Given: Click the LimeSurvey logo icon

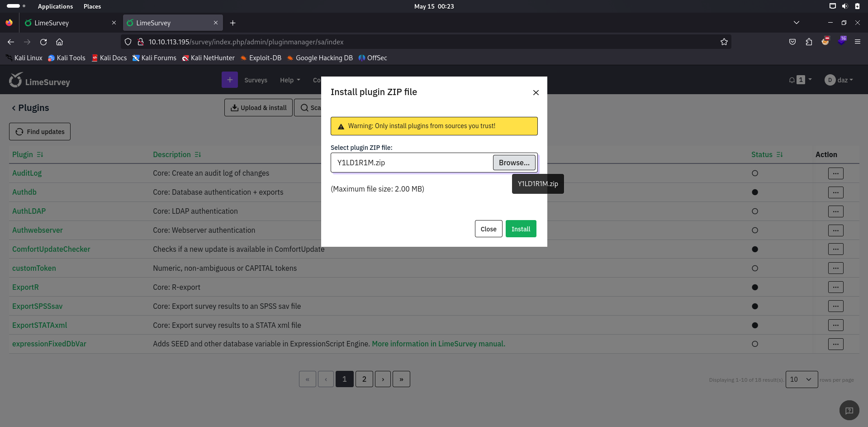Looking at the screenshot, I should pyautogui.click(x=15, y=80).
